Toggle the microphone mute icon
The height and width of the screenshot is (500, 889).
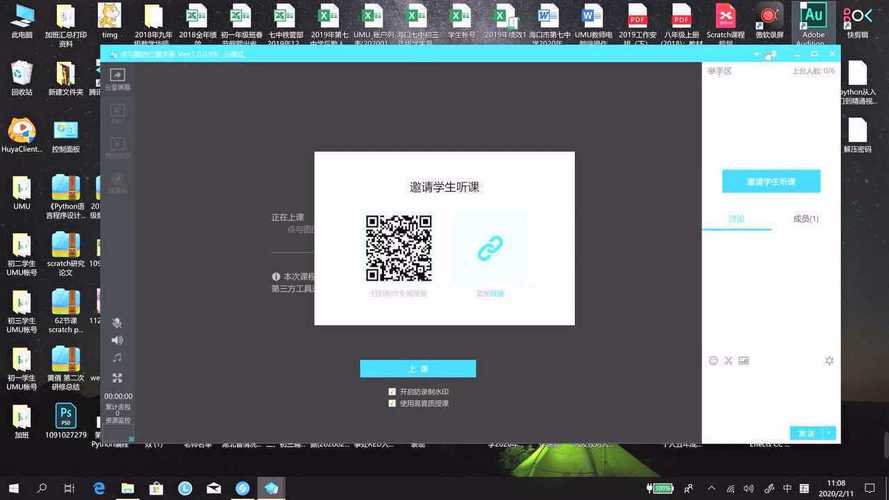pos(117,323)
